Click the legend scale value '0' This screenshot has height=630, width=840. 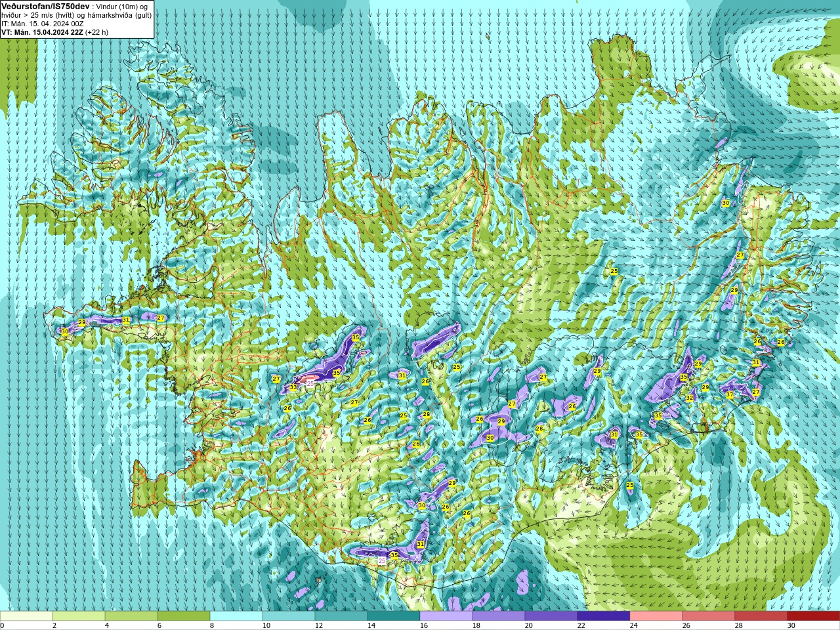2,625
